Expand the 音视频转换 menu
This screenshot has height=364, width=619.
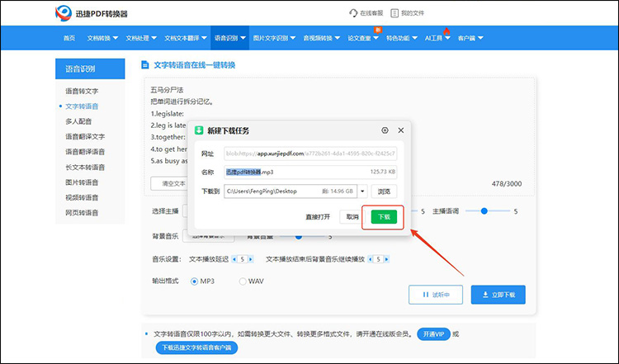click(x=321, y=38)
